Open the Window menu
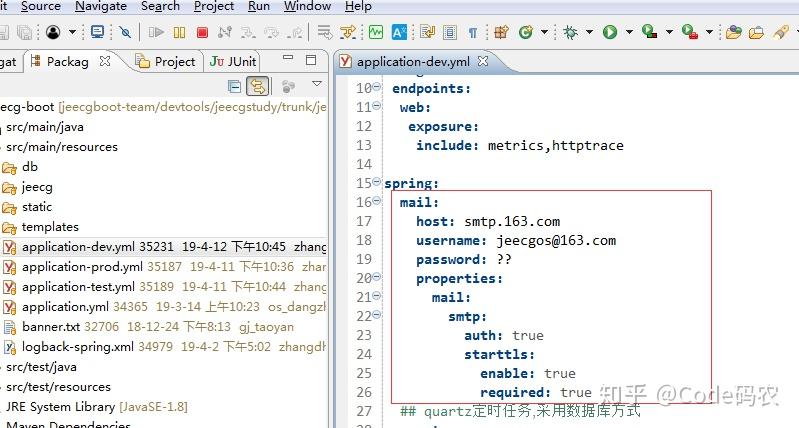 pyautogui.click(x=307, y=6)
